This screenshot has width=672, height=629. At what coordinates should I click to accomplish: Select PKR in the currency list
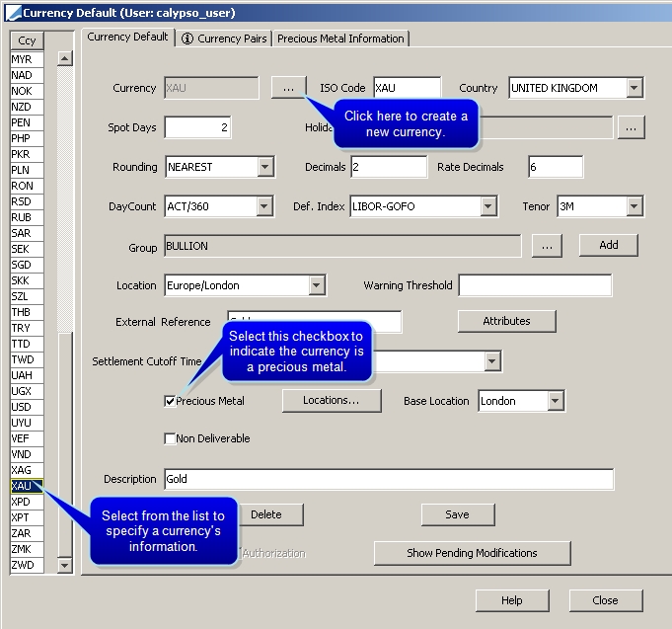coord(27,154)
